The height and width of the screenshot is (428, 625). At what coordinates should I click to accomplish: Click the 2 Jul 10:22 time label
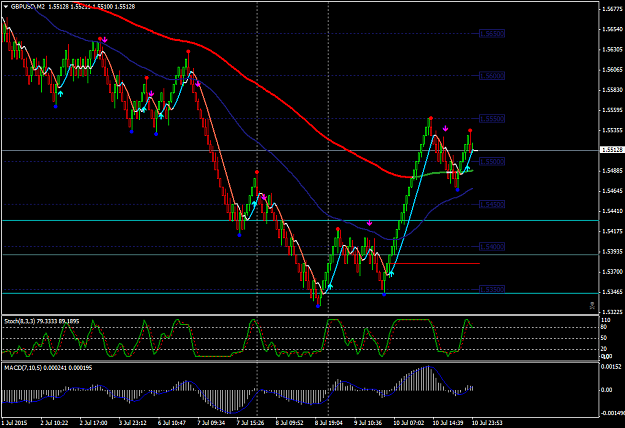pyautogui.click(x=54, y=422)
